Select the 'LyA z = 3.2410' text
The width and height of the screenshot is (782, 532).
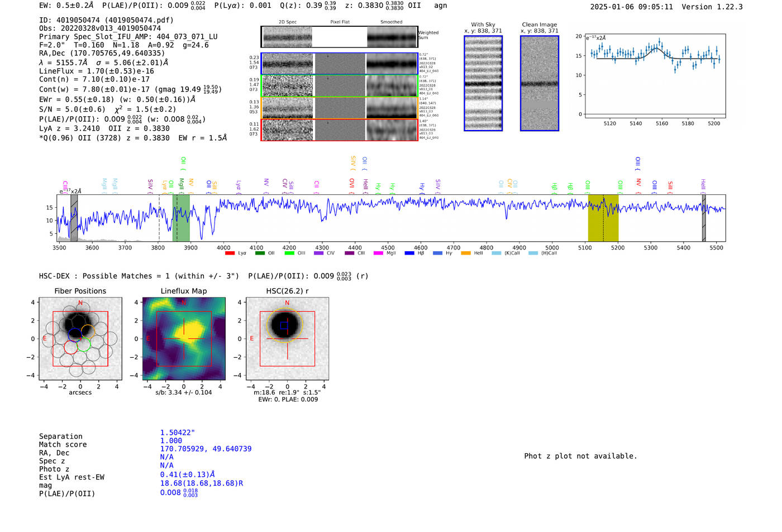(70, 128)
